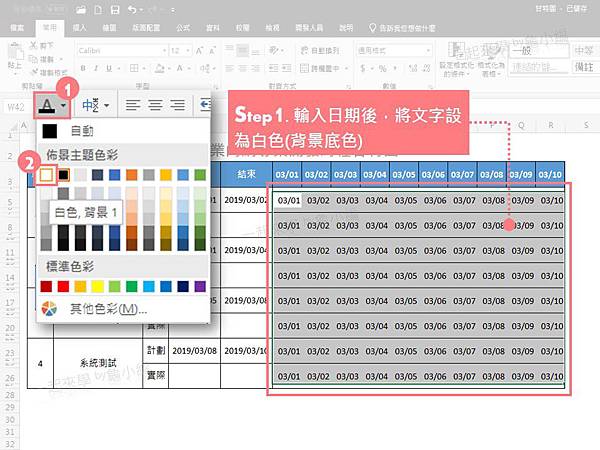The height and width of the screenshot is (450, 600).
Task: Click the Increase Decimal icon
Action: tap(412, 68)
